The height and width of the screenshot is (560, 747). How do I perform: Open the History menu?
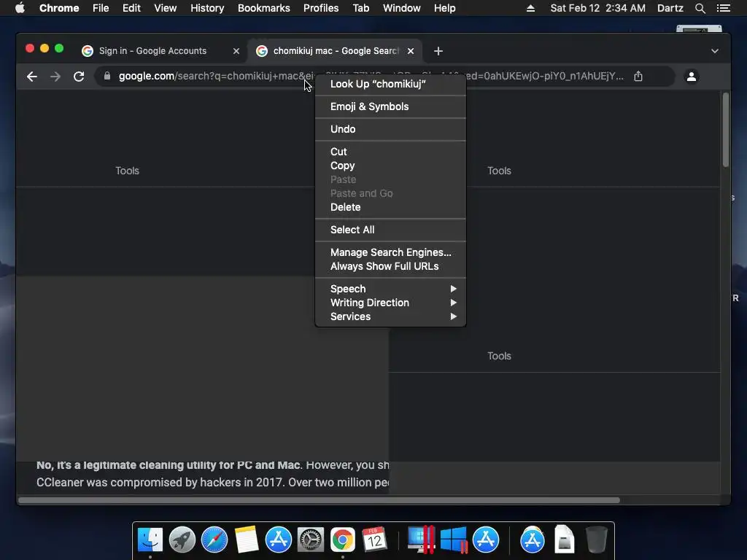click(207, 8)
